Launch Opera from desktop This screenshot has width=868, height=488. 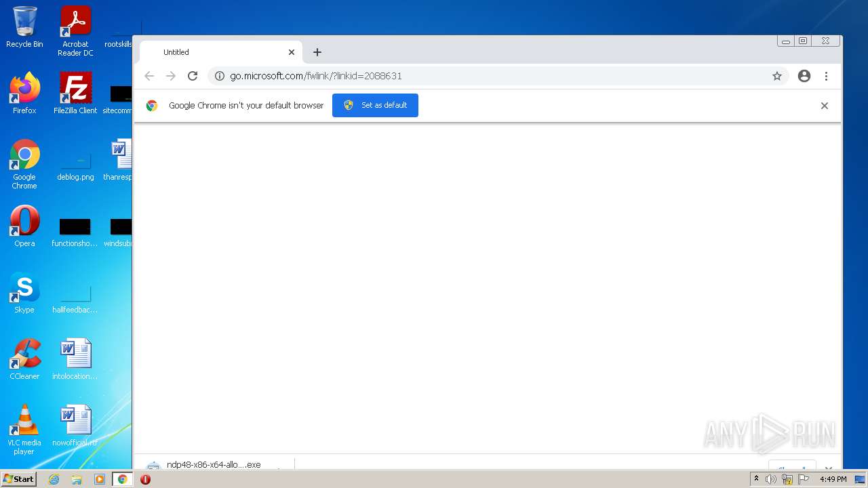click(x=24, y=226)
